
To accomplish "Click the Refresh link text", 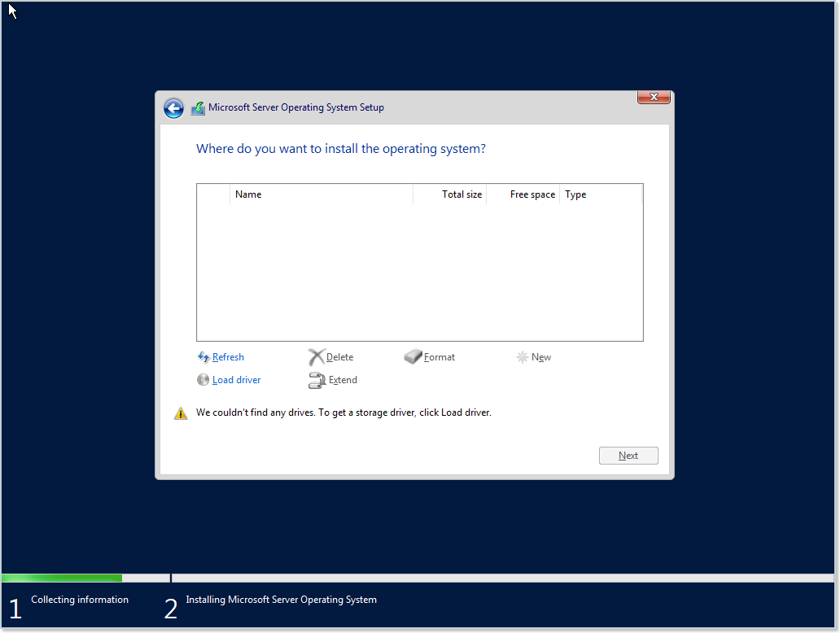I will tap(228, 356).
